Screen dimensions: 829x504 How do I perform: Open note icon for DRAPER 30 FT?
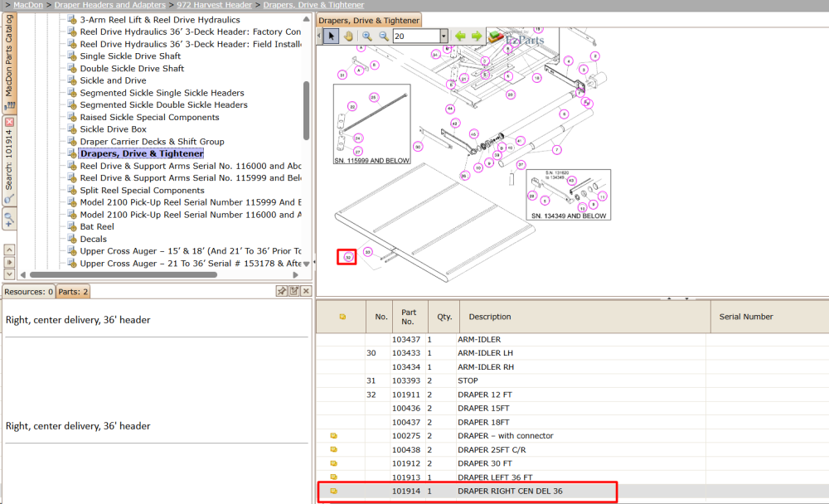click(x=333, y=463)
